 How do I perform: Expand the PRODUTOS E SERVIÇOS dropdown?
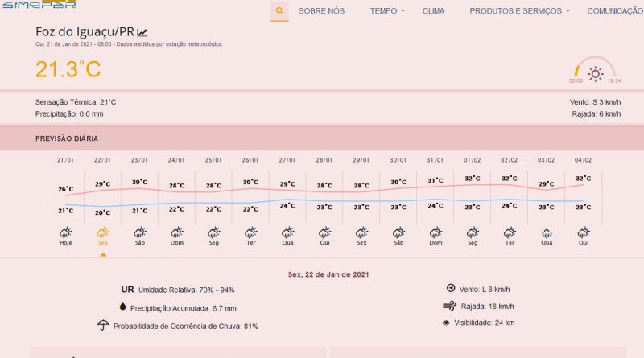pyautogui.click(x=519, y=11)
